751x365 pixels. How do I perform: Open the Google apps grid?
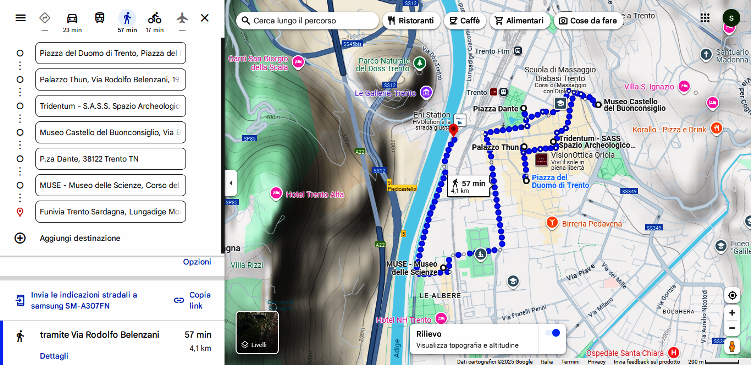click(x=705, y=18)
